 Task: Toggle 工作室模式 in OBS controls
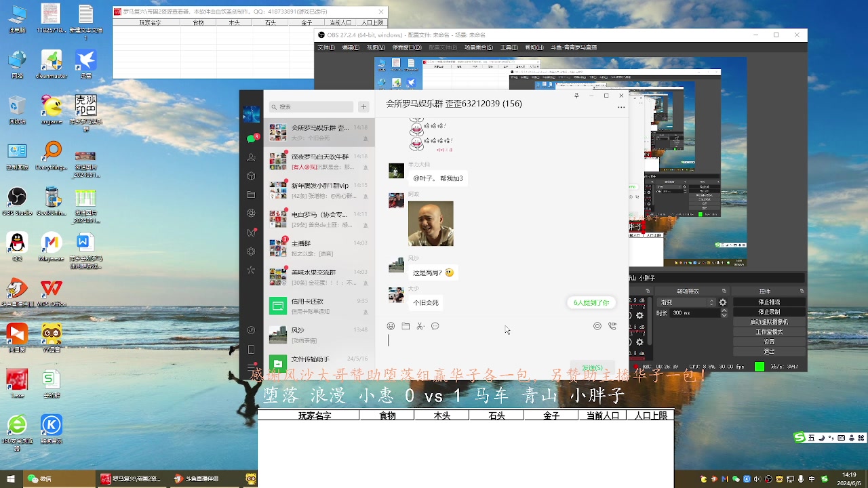click(769, 332)
